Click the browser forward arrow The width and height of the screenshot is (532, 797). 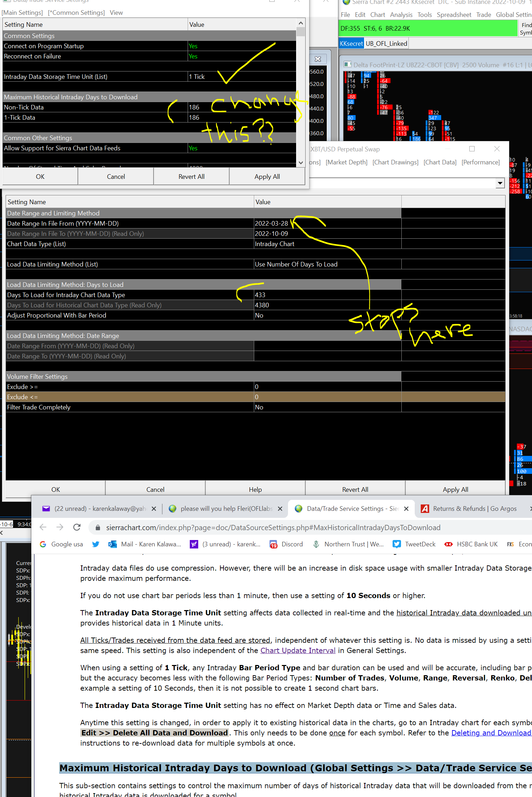click(60, 527)
